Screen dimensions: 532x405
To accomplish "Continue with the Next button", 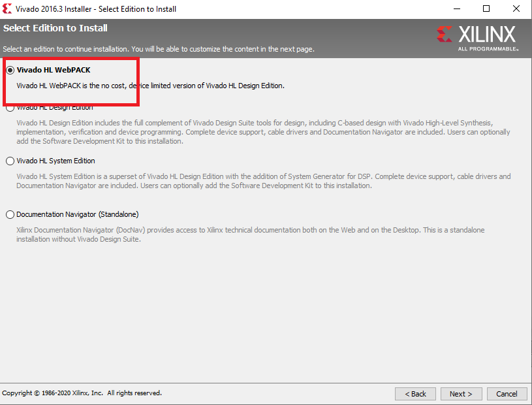I will [x=461, y=394].
